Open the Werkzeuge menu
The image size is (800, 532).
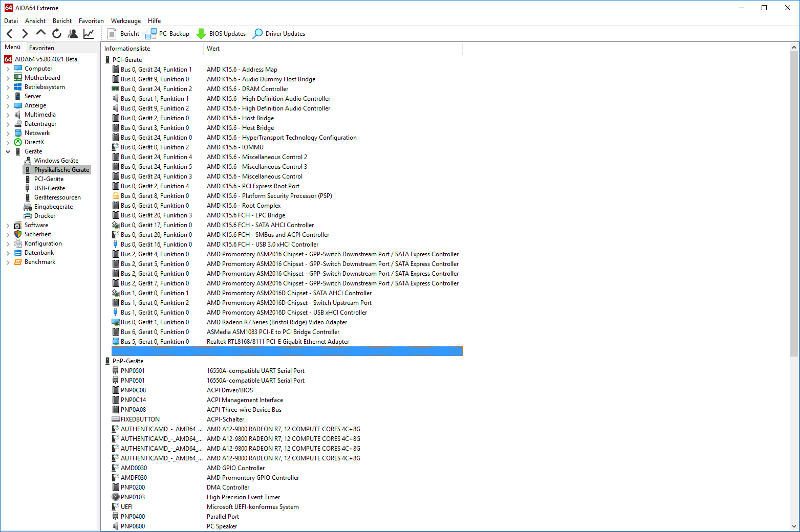126,21
